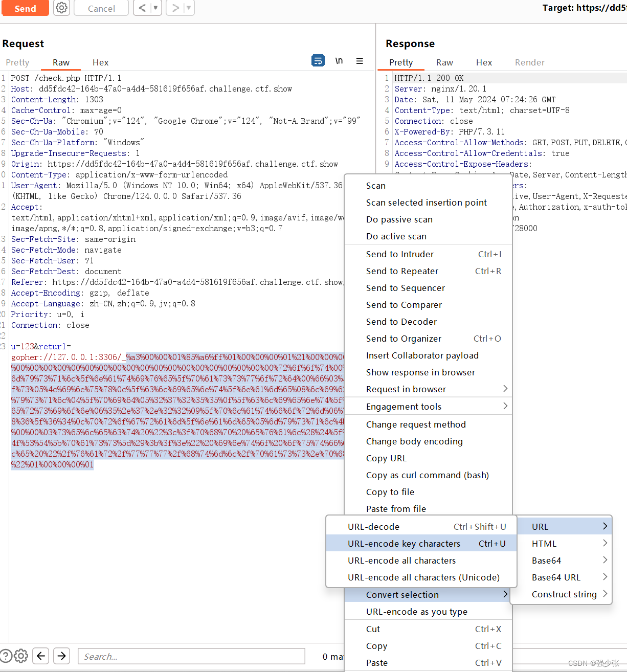Click HTTP/1.1 200 OK response line
627x672 pixels.
[429, 78]
